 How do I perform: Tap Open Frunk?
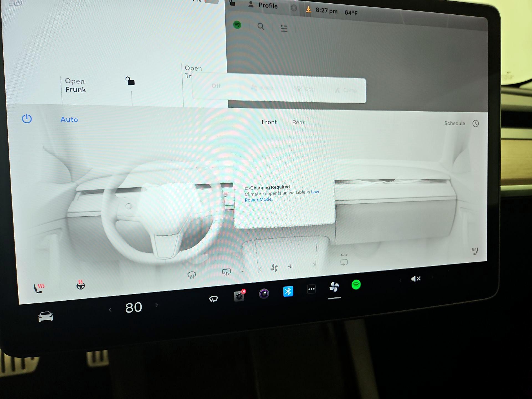coord(75,85)
